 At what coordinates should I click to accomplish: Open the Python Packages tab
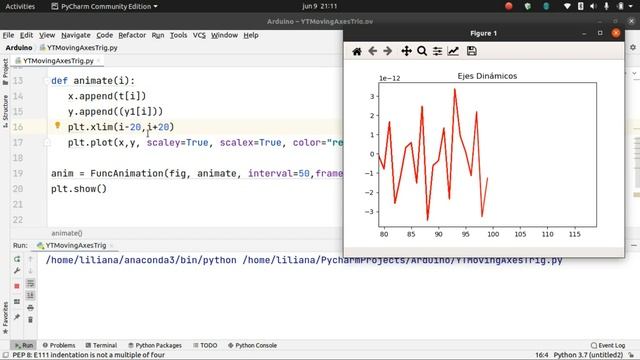coord(155,345)
